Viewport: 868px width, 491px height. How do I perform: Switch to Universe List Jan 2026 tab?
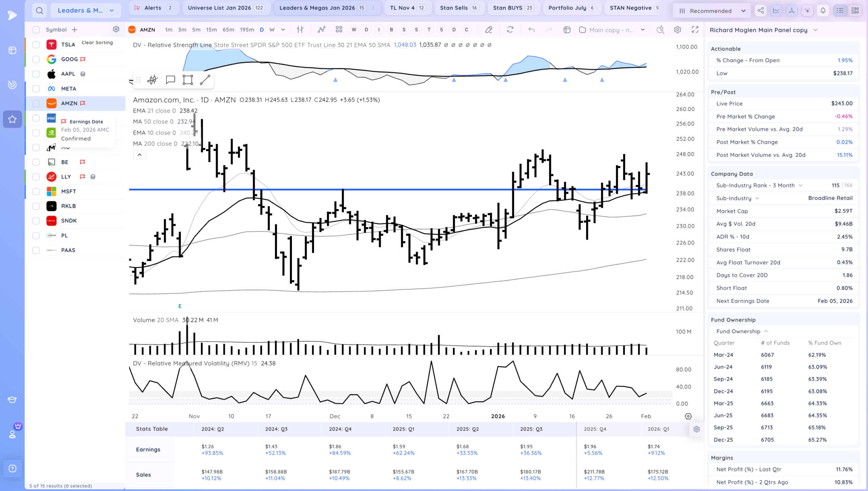(226, 8)
